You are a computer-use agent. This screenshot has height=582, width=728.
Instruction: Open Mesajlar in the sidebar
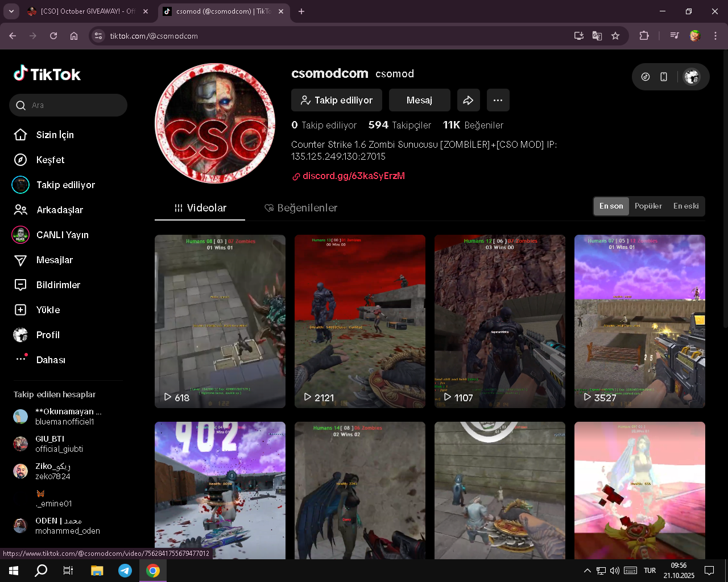click(x=54, y=260)
